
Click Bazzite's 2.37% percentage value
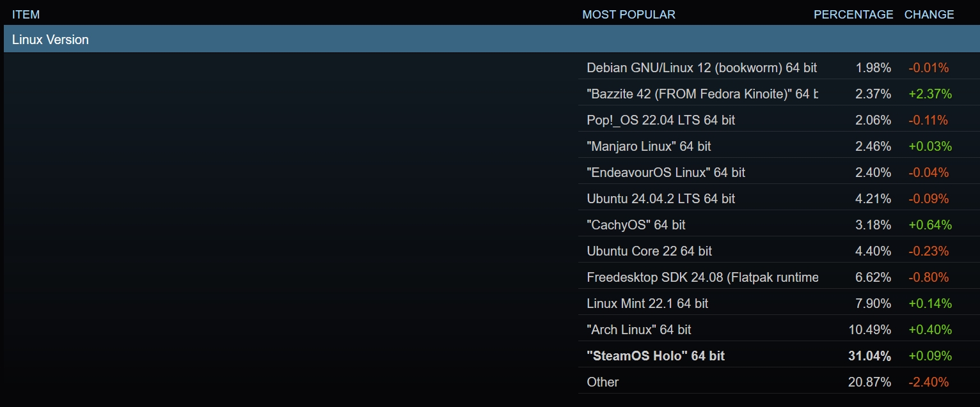[873, 94]
